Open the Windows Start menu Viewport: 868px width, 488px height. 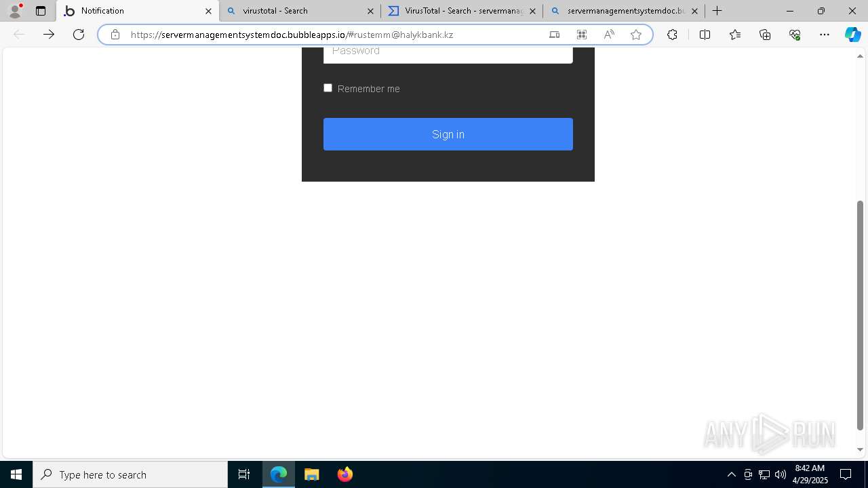pos(16,474)
